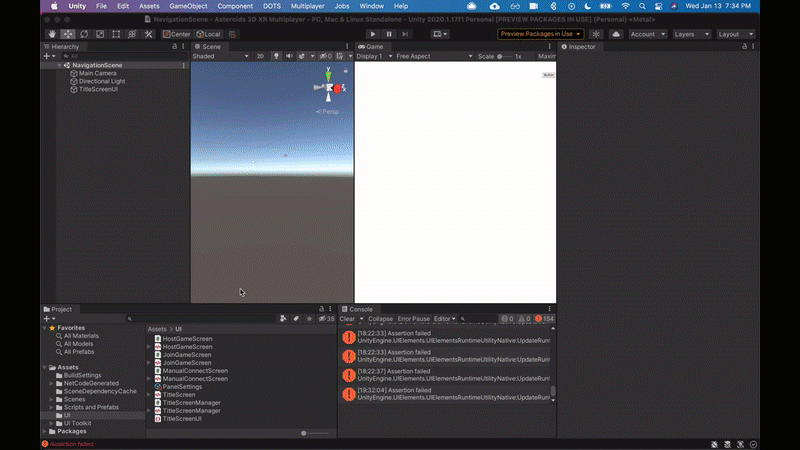
Task: Toggle warning message filter in Console
Action: (x=524, y=319)
